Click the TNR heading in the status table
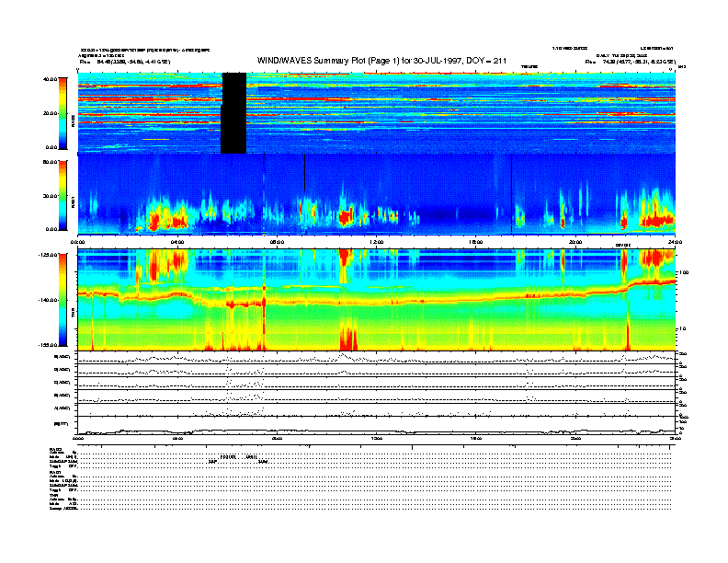The width and height of the screenshot is (728, 563). 53,496
